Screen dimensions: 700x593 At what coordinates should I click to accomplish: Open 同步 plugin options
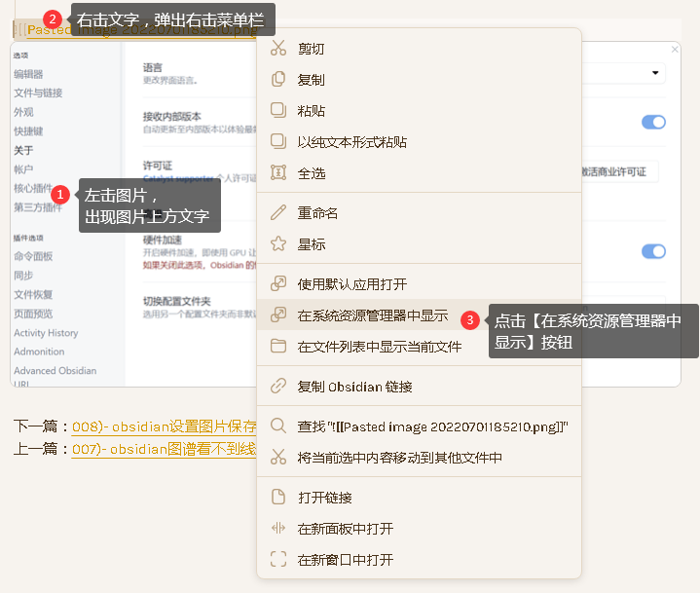click(x=23, y=276)
